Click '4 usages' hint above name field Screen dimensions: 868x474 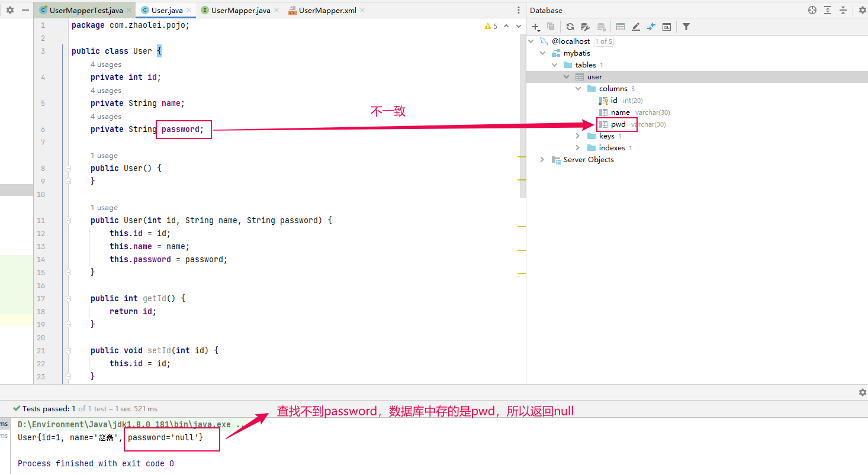pyautogui.click(x=106, y=91)
